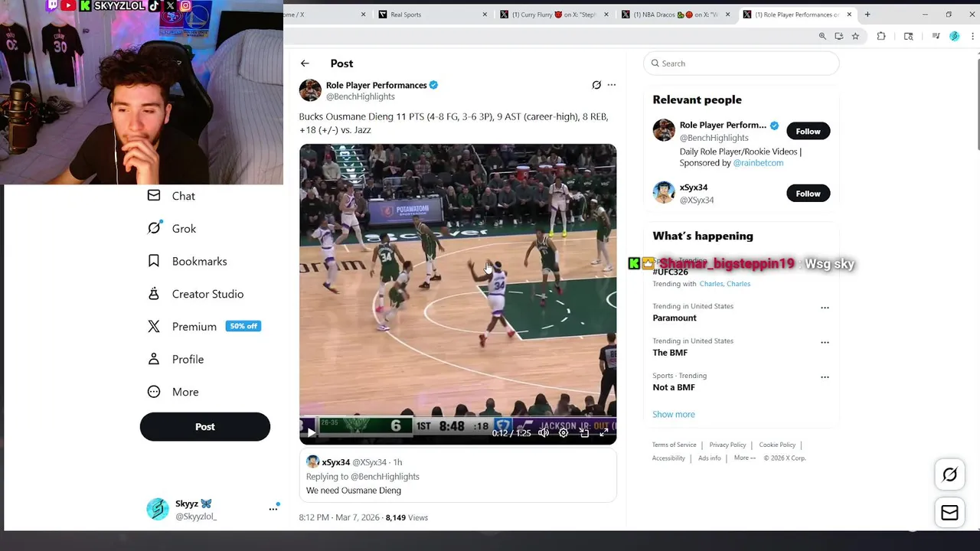The width and height of the screenshot is (980, 551).
Task: Click the Search input field
Action: click(741, 64)
